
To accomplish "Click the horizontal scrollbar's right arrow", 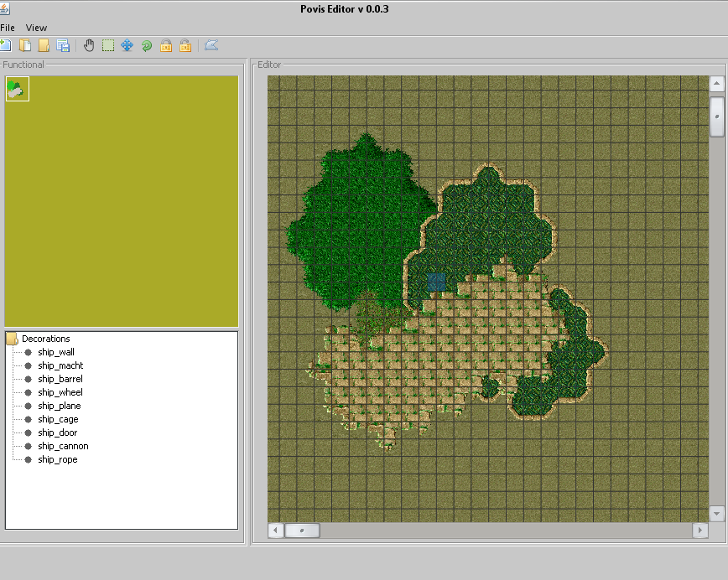I will click(x=699, y=531).
